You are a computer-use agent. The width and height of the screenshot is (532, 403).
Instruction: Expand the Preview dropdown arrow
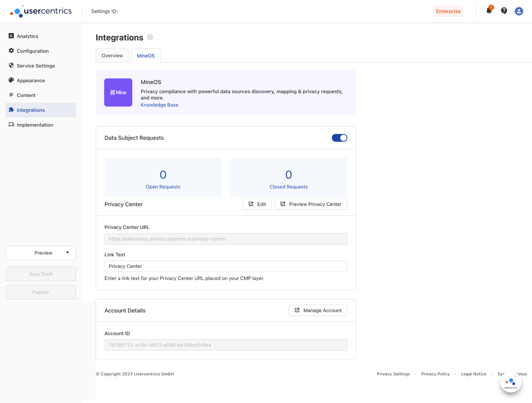coord(67,253)
